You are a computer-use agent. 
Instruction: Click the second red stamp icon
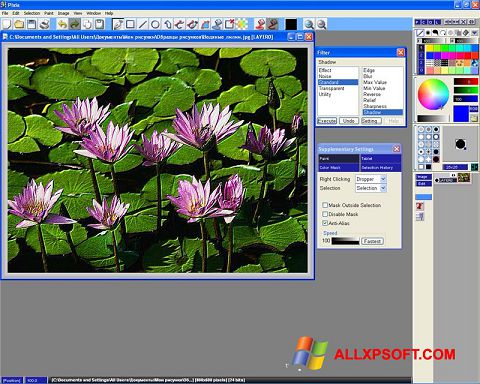tap(273, 24)
